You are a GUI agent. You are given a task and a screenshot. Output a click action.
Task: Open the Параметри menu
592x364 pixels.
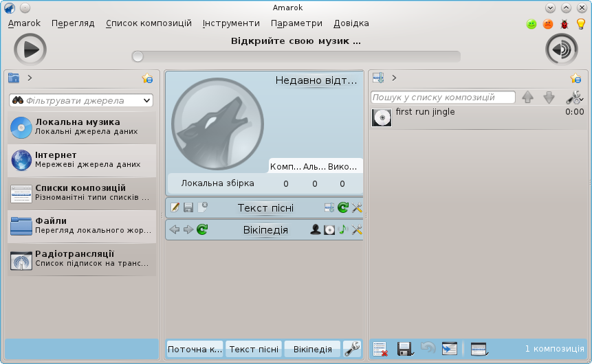click(x=296, y=23)
